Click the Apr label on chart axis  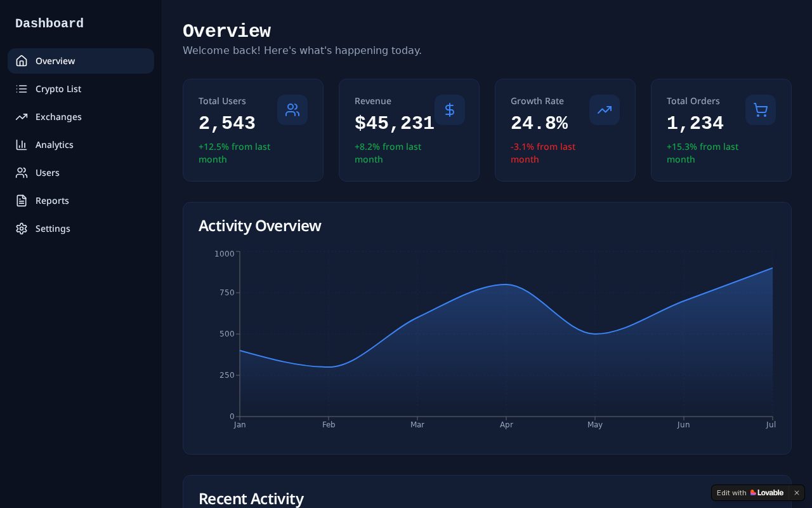506,425
